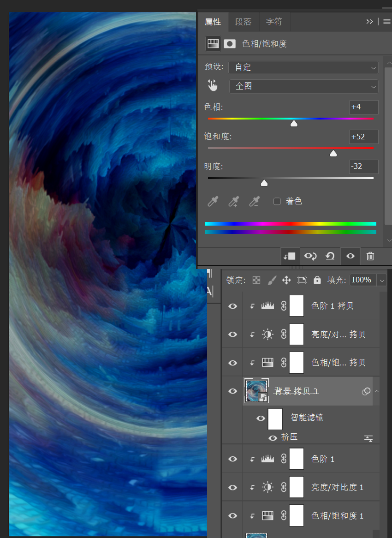Click levels icon of 色阶 1 拷贝
The image size is (392, 538).
click(x=267, y=306)
